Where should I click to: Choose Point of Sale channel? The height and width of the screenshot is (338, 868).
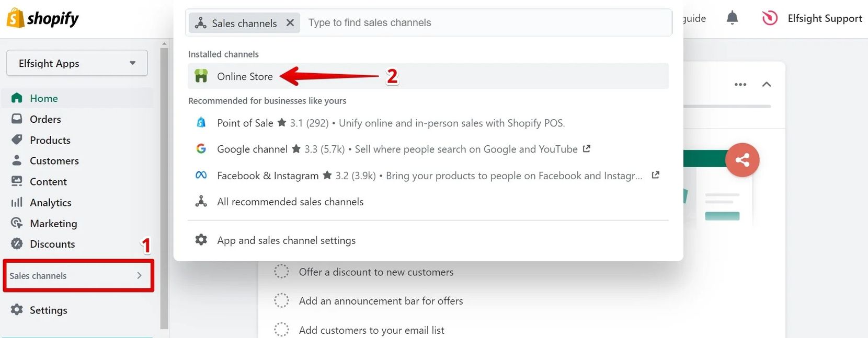pyautogui.click(x=245, y=123)
